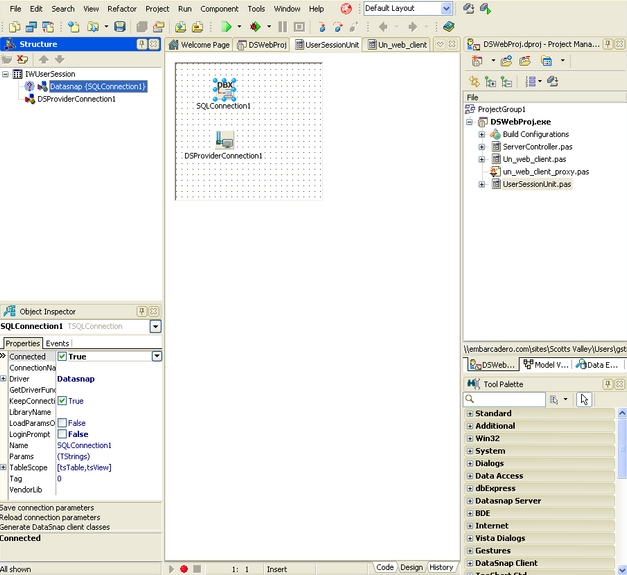This screenshot has width=627, height=575.
Task: Switch to the History view tab
Action: [x=441, y=567]
